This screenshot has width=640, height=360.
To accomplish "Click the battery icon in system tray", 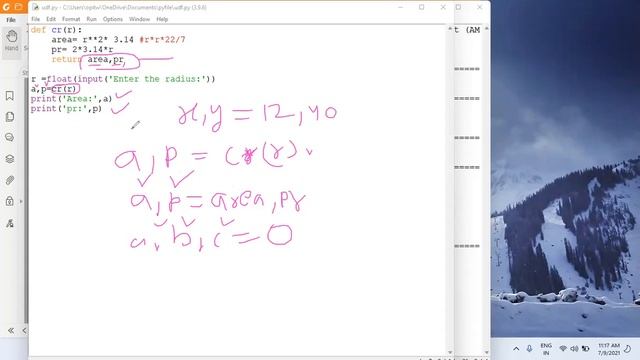I will tap(585, 349).
